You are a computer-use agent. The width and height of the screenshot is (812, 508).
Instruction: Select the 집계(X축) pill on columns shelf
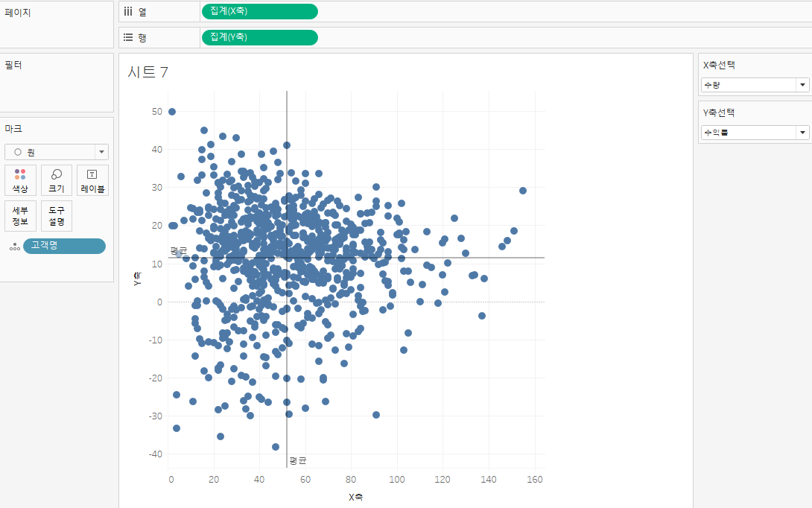tap(259, 11)
